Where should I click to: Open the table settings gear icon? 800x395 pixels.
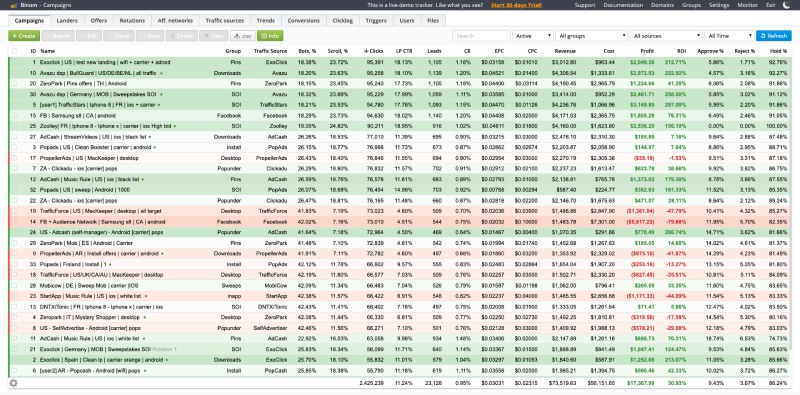(x=13, y=383)
